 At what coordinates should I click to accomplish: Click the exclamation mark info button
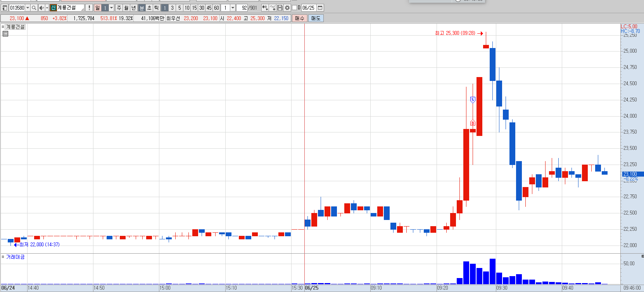[89, 8]
